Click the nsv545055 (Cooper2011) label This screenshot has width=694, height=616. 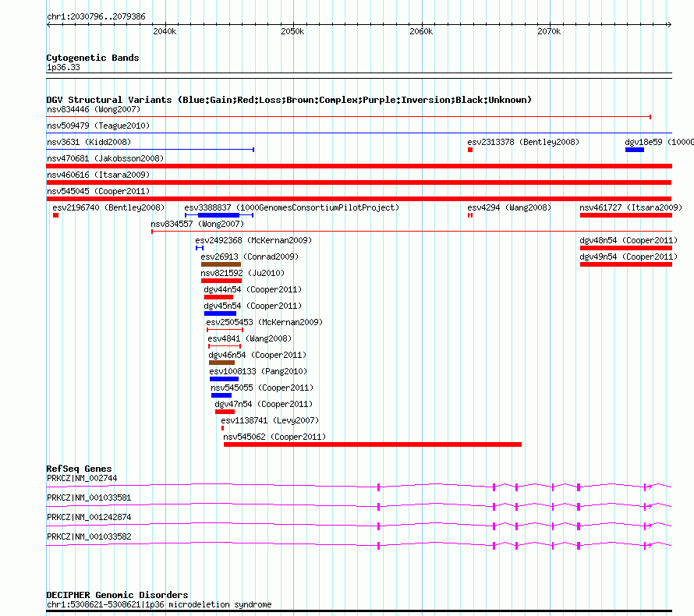[262, 388]
